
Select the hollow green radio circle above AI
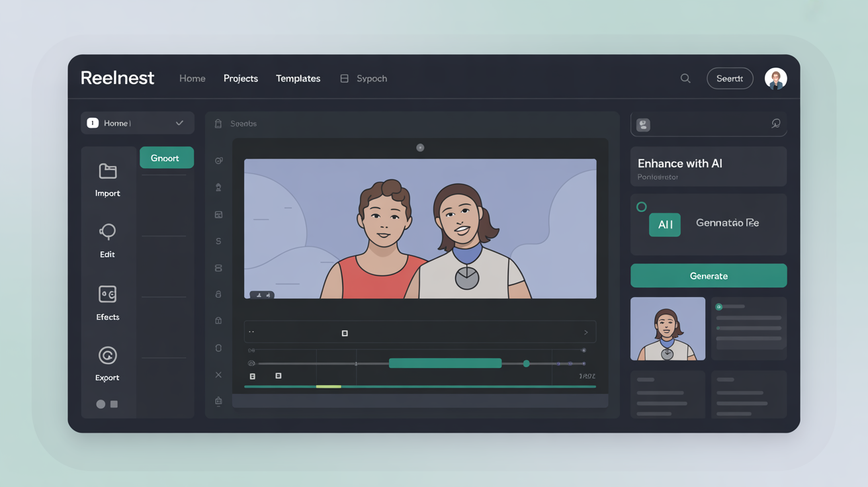[641, 207]
